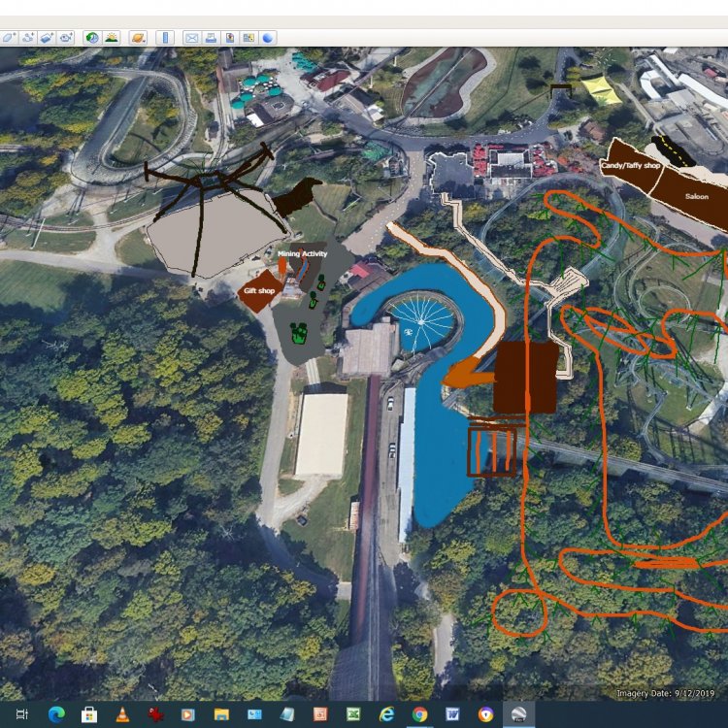
Task: Show historical imagery clock tool
Action: [x=92, y=38]
